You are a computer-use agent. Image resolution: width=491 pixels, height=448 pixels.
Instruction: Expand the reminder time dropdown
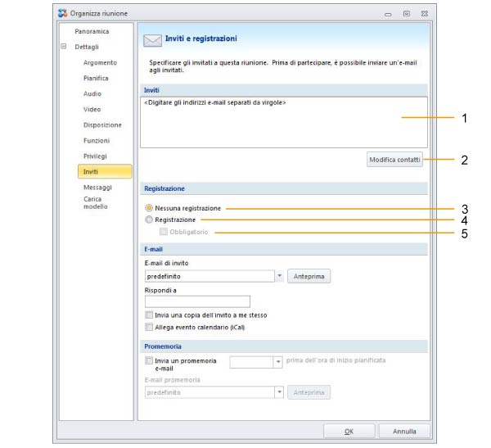click(x=278, y=362)
